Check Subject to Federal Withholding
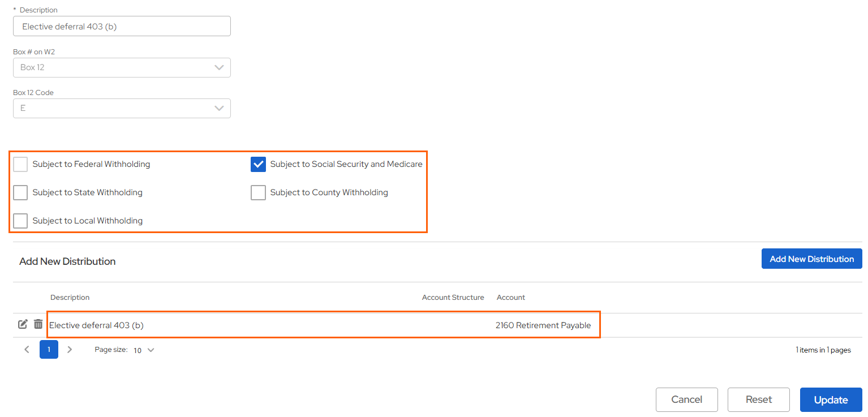The image size is (868, 417). pos(20,165)
